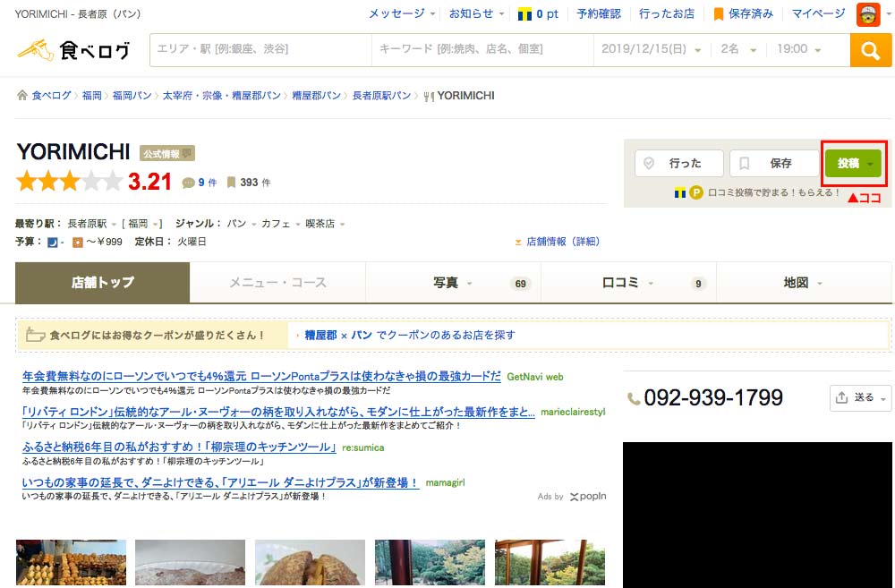Viewport: 895px width, 588px height.
Task: Switch to メニュー・コース tab
Action: (277, 283)
